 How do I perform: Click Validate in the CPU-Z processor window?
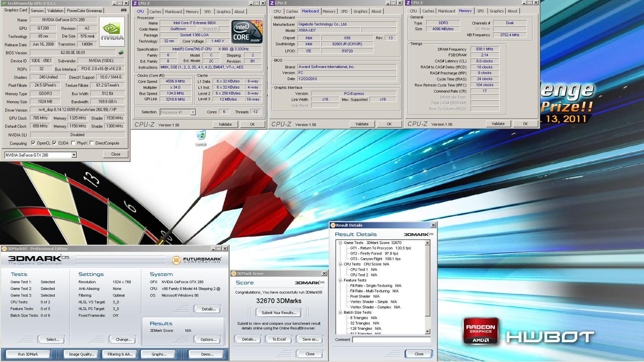(x=225, y=124)
